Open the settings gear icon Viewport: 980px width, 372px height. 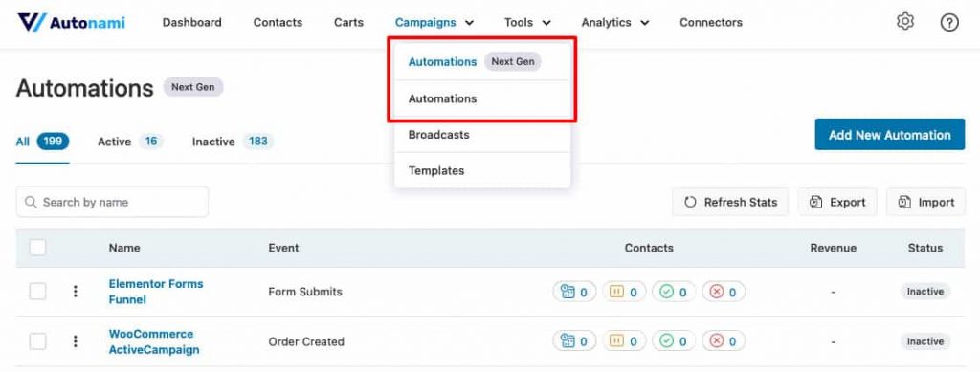(904, 22)
